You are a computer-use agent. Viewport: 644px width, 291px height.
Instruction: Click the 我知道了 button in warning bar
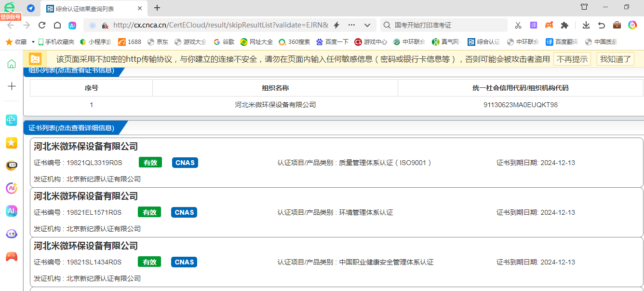click(x=616, y=59)
